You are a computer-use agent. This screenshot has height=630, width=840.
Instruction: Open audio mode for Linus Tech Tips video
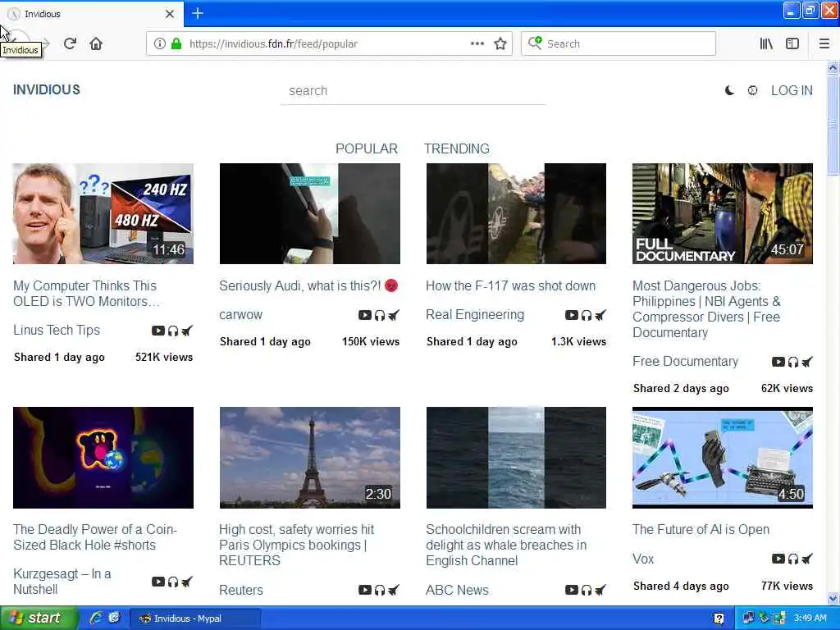point(172,331)
